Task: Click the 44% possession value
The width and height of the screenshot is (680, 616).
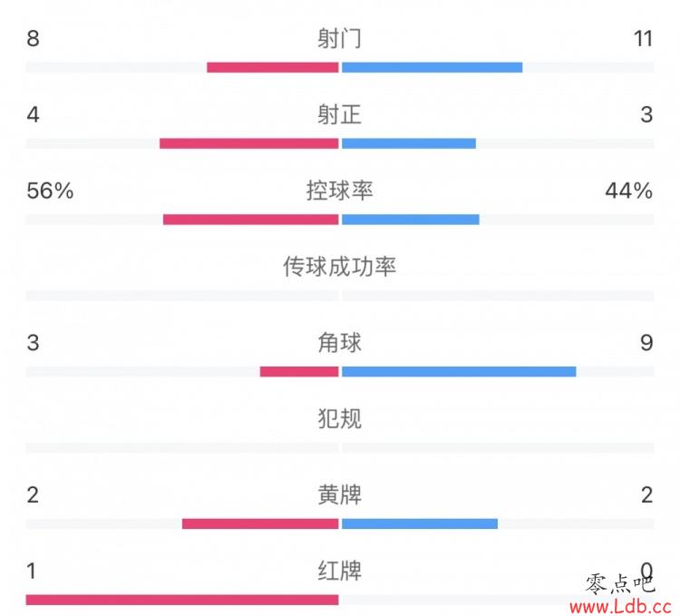Action: click(629, 191)
